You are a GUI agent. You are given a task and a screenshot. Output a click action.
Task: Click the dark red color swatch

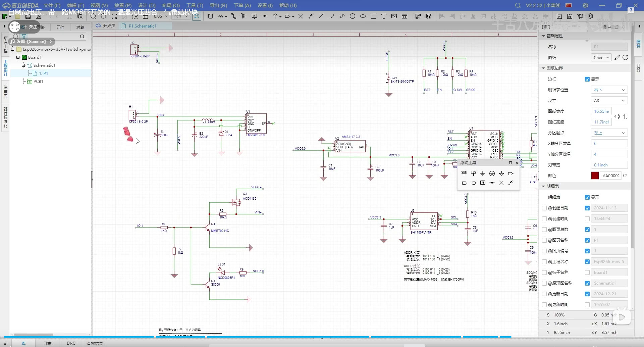pyautogui.click(x=595, y=176)
